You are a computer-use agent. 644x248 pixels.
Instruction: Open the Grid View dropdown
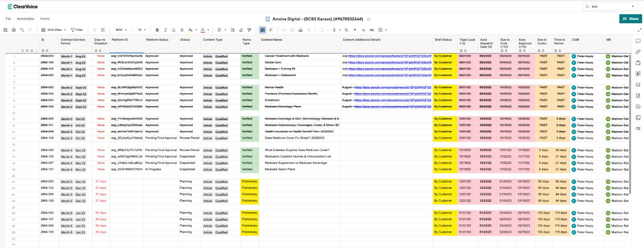coord(54,30)
